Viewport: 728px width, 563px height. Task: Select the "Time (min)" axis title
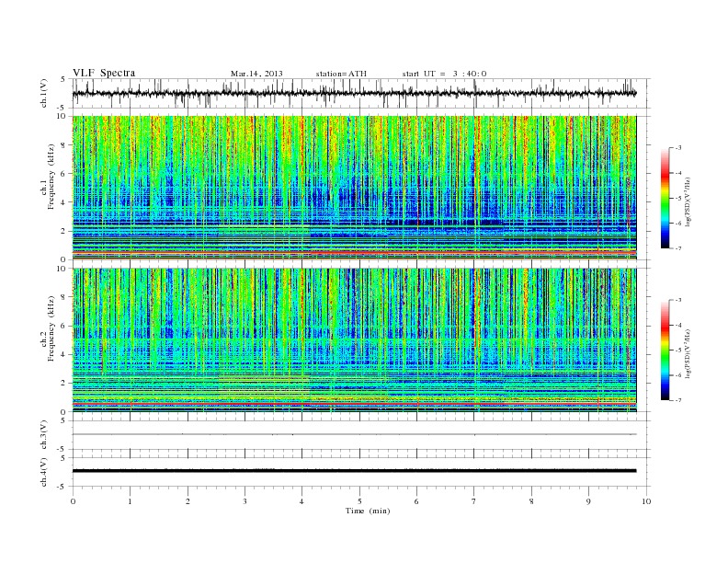point(368,511)
